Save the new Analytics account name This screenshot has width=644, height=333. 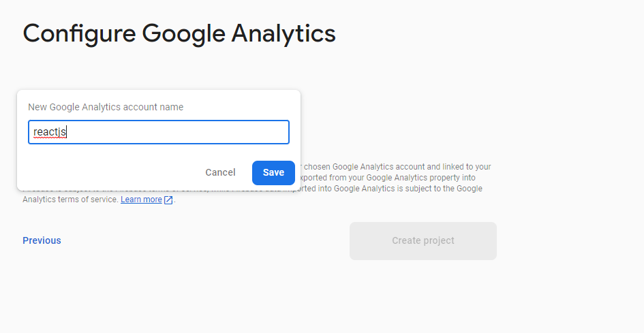pos(273,173)
